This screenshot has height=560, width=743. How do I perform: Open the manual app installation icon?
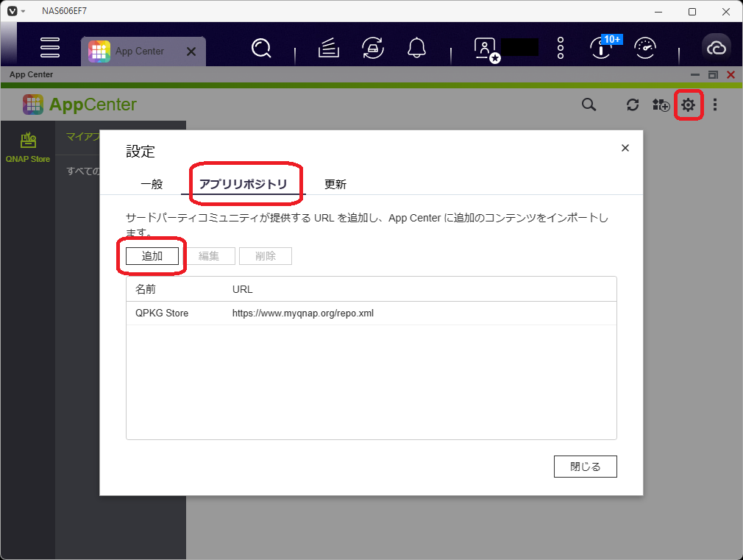click(x=661, y=104)
